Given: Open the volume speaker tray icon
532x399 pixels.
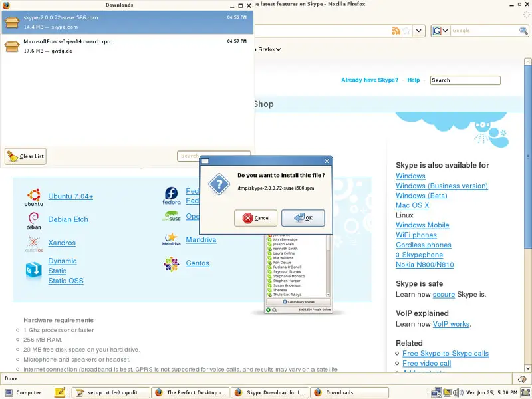Looking at the screenshot, I should [458, 392].
